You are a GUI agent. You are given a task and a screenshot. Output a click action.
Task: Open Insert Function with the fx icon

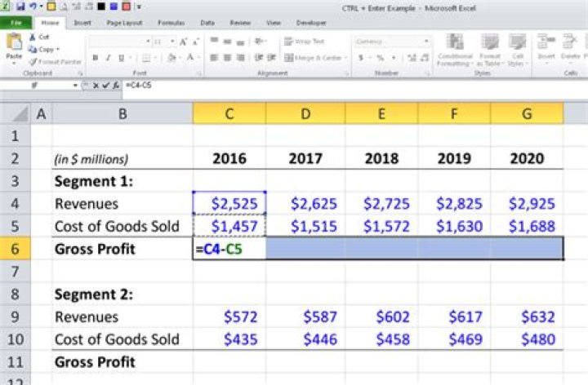tap(117, 85)
